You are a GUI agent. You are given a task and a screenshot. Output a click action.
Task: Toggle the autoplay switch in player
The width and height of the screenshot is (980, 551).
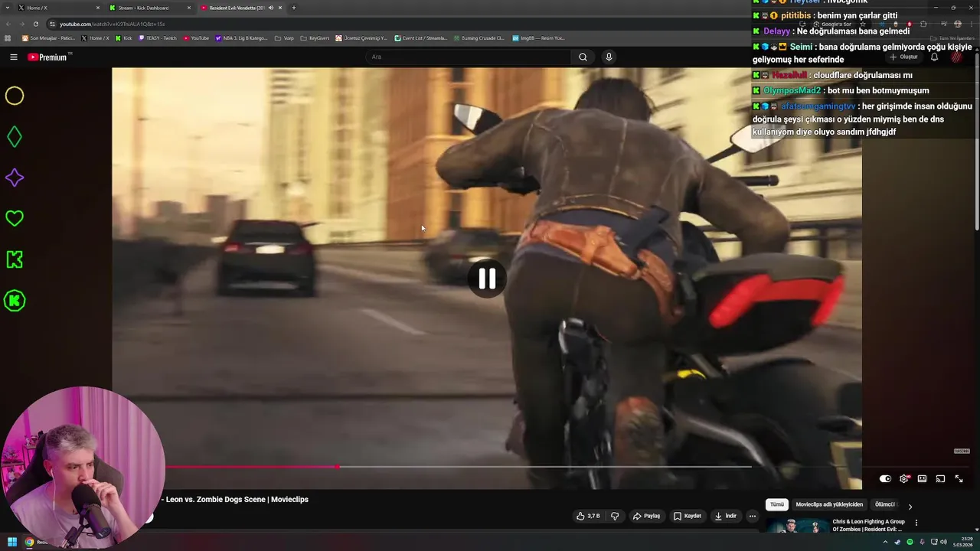[x=885, y=478]
